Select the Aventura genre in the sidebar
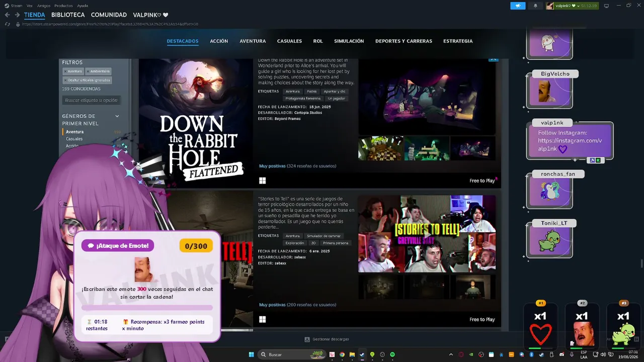 coord(75,132)
